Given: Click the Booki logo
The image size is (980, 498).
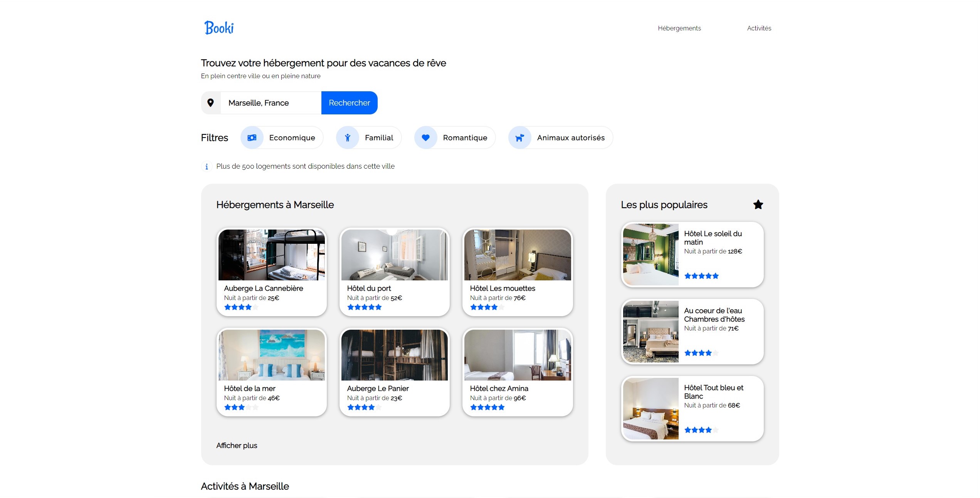Looking at the screenshot, I should click(219, 28).
